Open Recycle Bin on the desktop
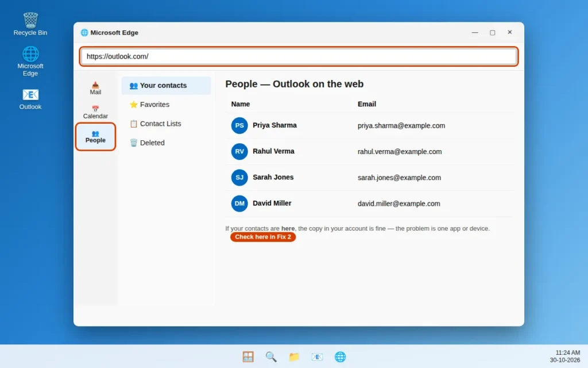Viewport: 588px width, 368px height. point(30,24)
